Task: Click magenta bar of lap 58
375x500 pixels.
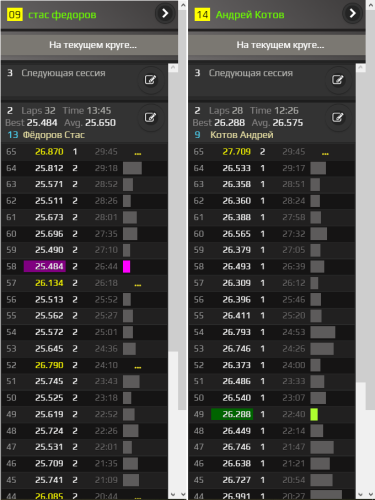Action: coord(126,266)
